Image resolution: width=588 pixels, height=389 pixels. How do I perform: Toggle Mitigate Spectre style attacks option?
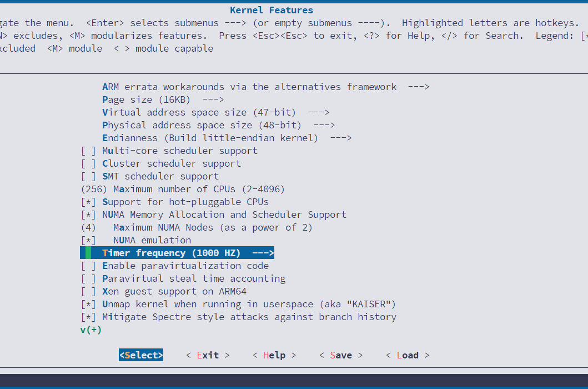click(x=88, y=317)
